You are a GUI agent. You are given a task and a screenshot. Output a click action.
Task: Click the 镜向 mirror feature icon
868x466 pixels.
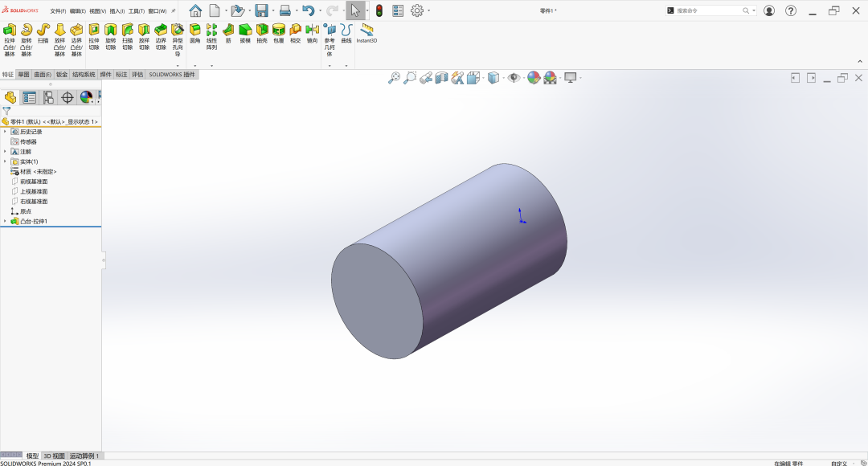pos(312,31)
